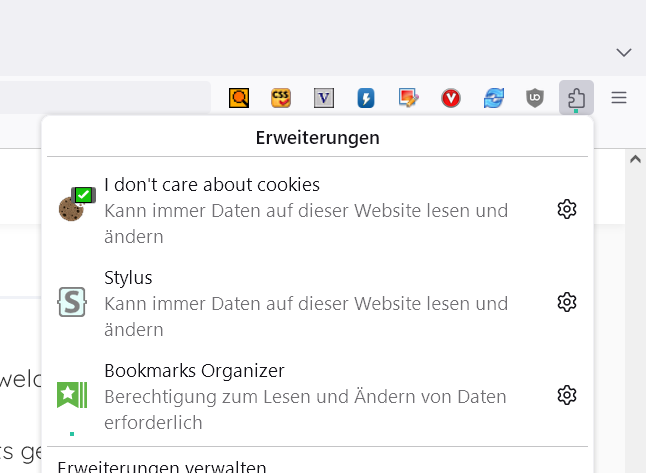Image resolution: width=646 pixels, height=473 pixels.
Task: Click the 'V' letter extension icon
Action: [324, 98]
